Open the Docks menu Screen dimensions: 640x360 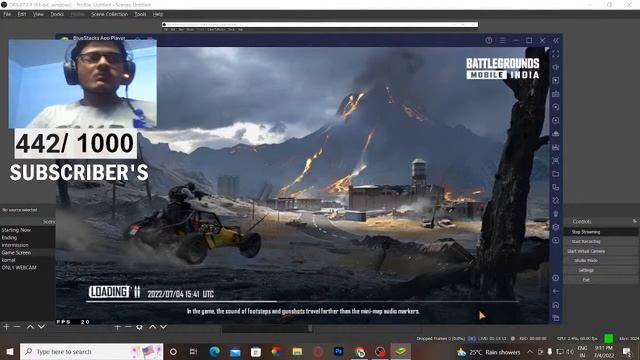57,14
